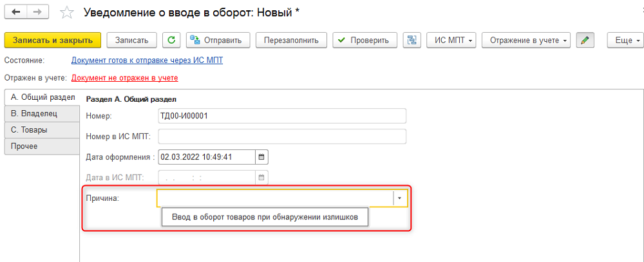Click calendar icon for Дата в ИС МПТ
The height and width of the screenshot is (262, 644).
pyautogui.click(x=261, y=178)
